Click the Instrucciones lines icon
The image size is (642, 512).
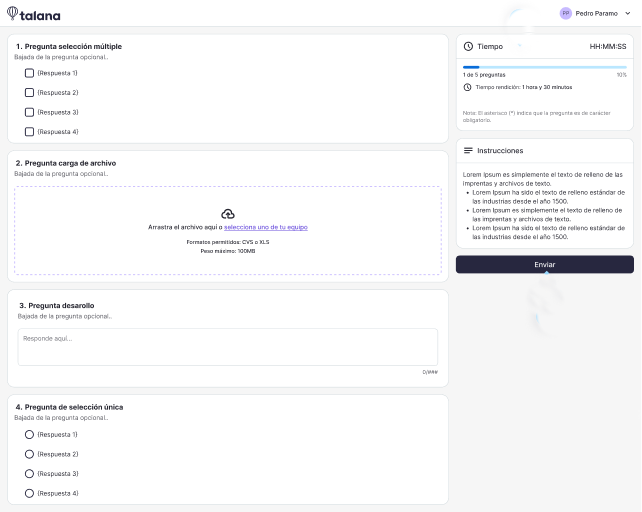click(468, 150)
